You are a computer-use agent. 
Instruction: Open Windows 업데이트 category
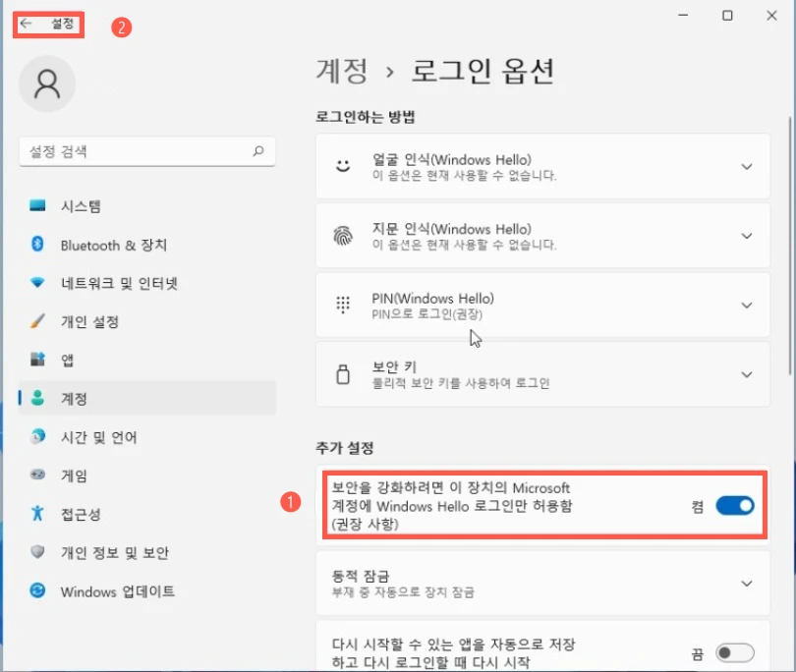(147, 590)
